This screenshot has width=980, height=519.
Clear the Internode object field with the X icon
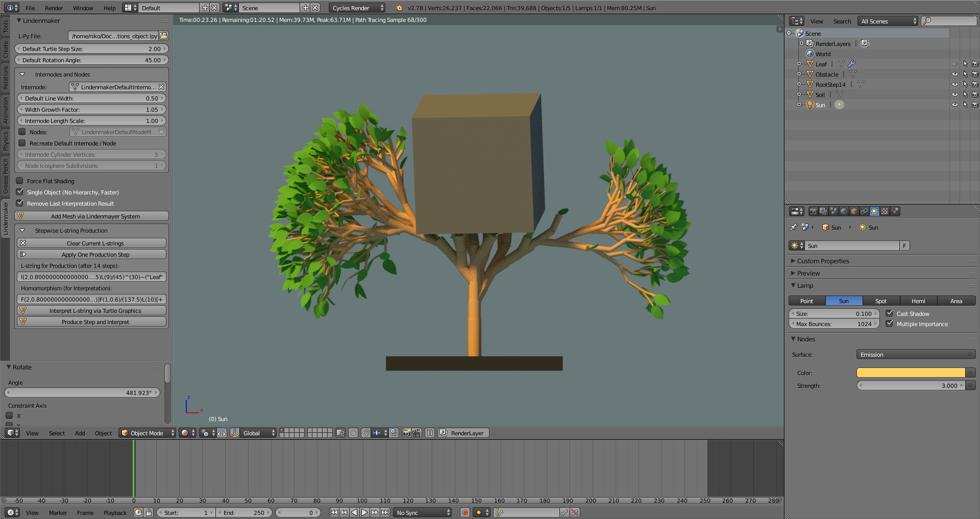pyautogui.click(x=161, y=87)
